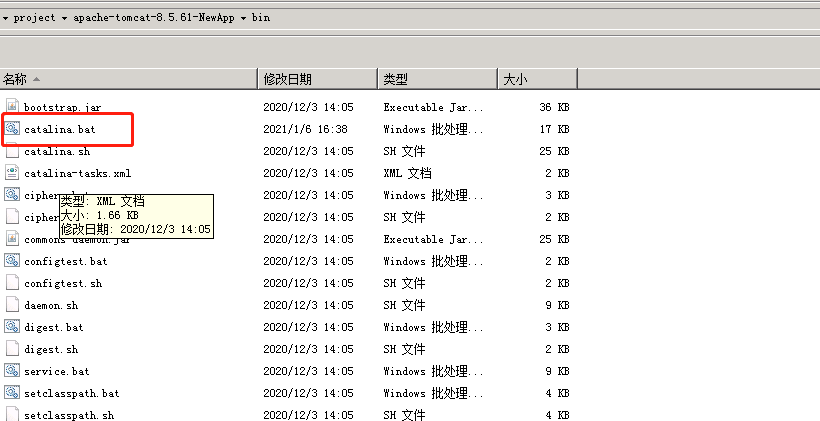
Task: Click the digest.sh file icon
Action: (x=12, y=348)
